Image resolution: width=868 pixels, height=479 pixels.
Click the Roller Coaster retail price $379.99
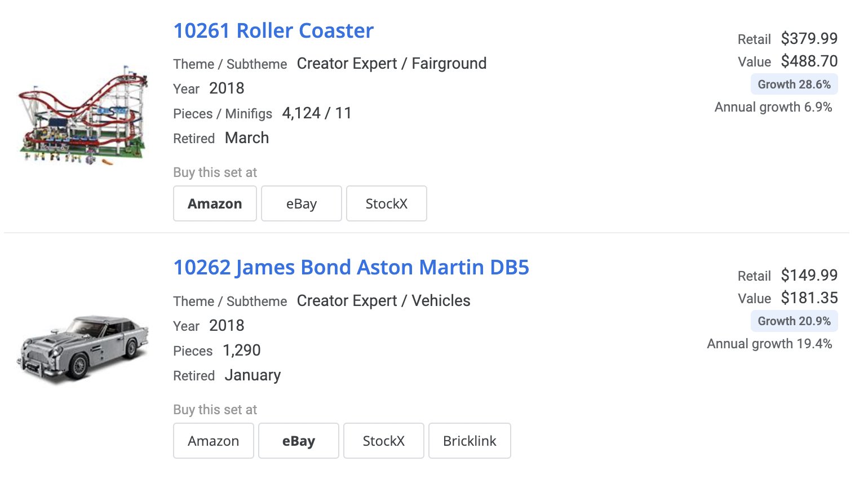click(x=809, y=38)
